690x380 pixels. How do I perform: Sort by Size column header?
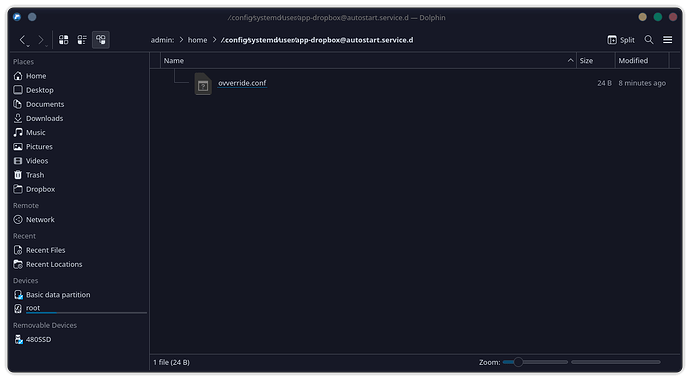(595, 61)
